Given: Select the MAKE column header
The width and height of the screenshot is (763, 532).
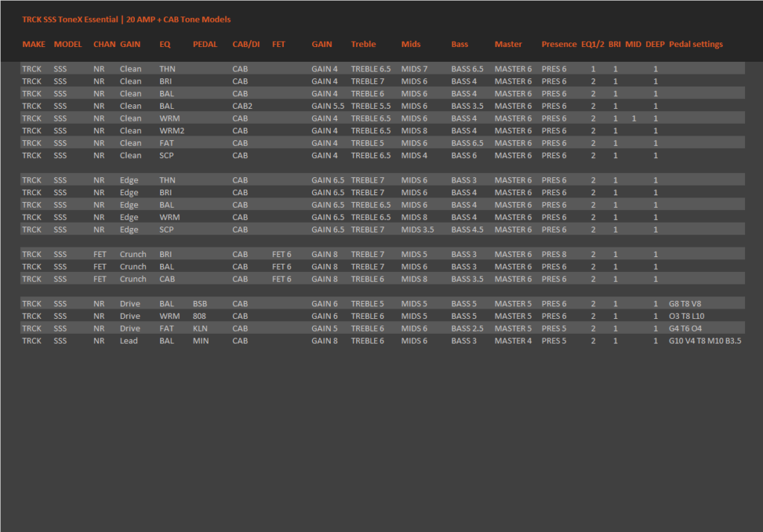Looking at the screenshot, I should click(34, 44).
